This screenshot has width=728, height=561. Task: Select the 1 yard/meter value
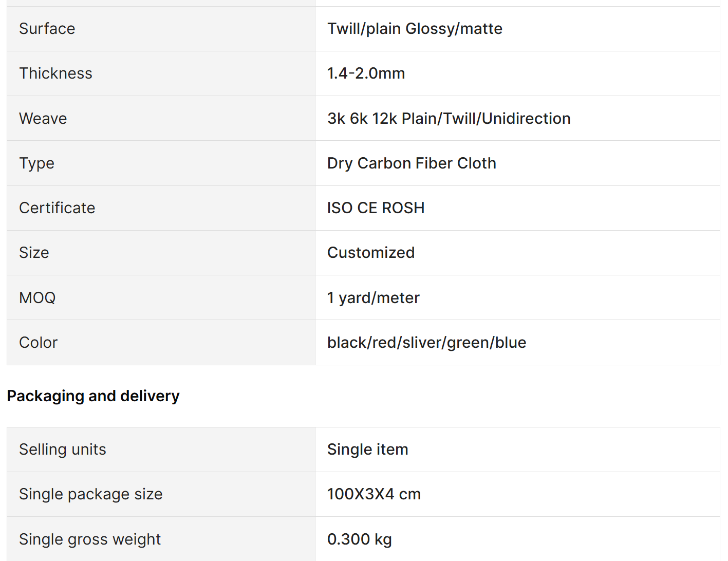click(374, 298)
